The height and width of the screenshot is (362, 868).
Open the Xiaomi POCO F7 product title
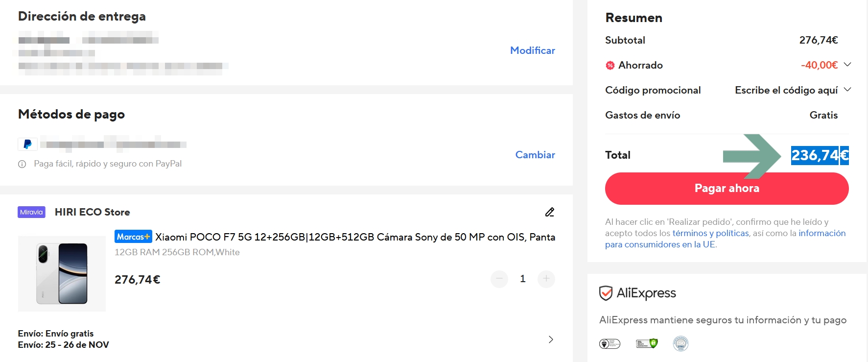coord(355,237)
